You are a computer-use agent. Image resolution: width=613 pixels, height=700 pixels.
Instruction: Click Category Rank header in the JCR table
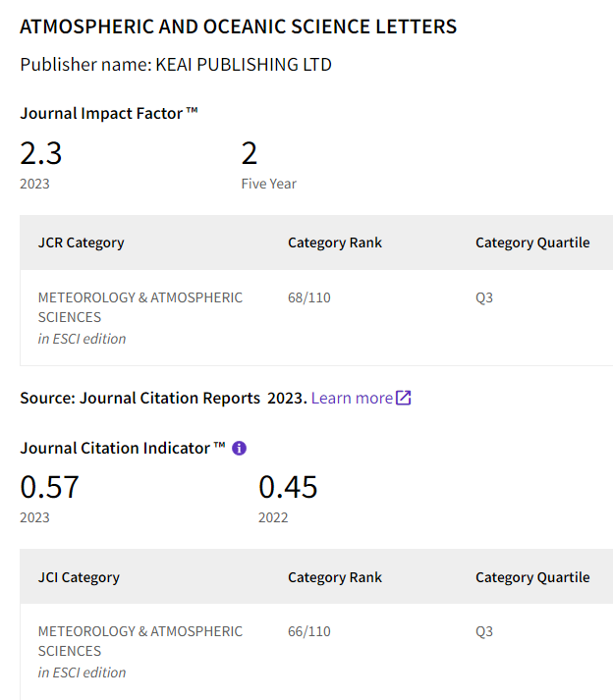tap(335, 242)
